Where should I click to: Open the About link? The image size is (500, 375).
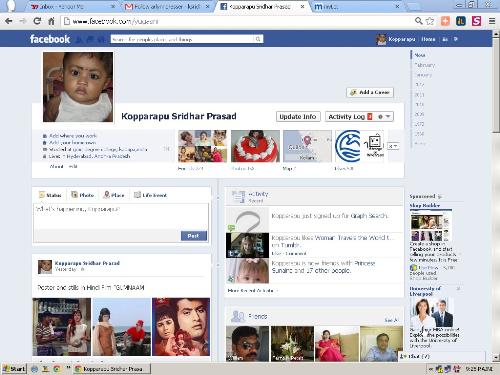tap(56, 166)
